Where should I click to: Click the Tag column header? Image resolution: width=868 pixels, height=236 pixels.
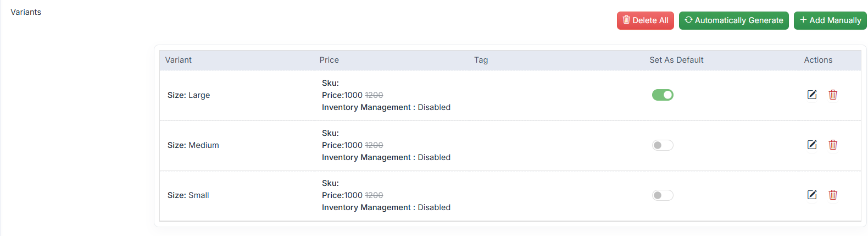coord(481,60)
